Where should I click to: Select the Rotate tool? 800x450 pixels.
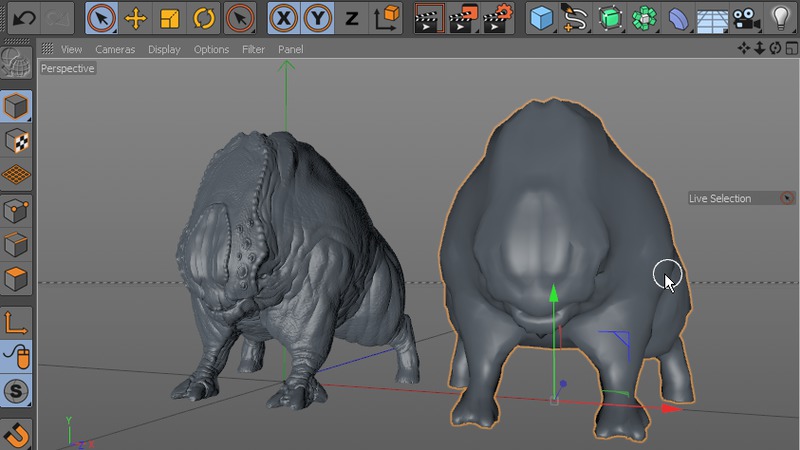[x=203, y=18]
